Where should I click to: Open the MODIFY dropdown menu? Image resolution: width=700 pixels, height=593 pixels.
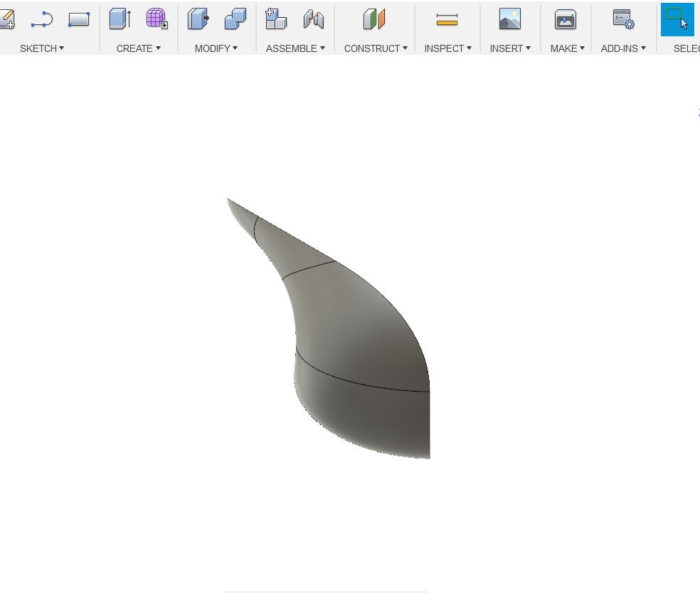tap(216, 48)
